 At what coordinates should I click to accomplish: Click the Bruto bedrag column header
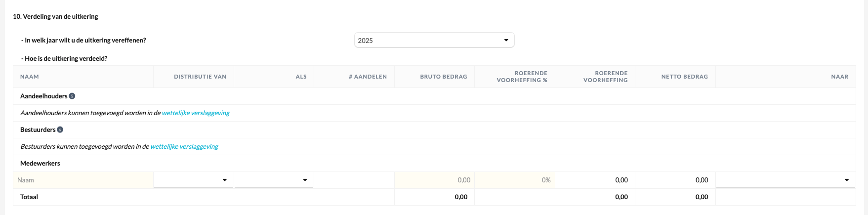(443, 77)
